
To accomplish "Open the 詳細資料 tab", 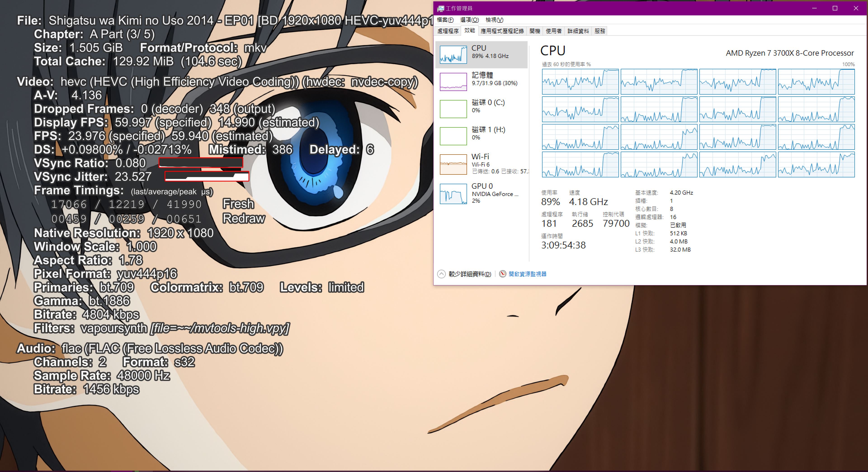I will point(578,31).
